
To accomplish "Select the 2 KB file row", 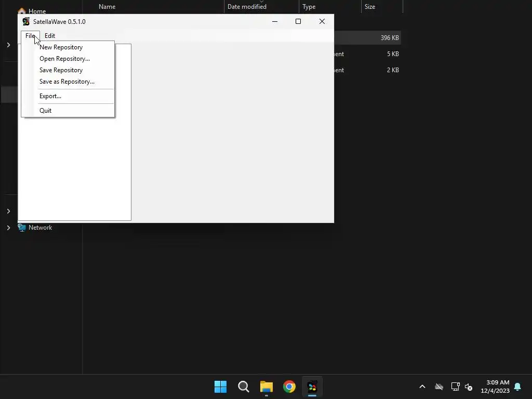I will [x=367, y=70].
